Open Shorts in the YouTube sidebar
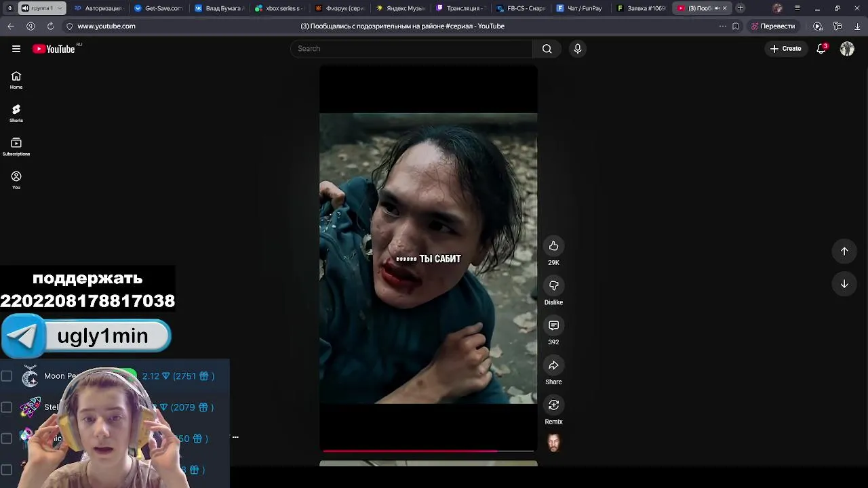868x488 pixels. coord(16,113)
